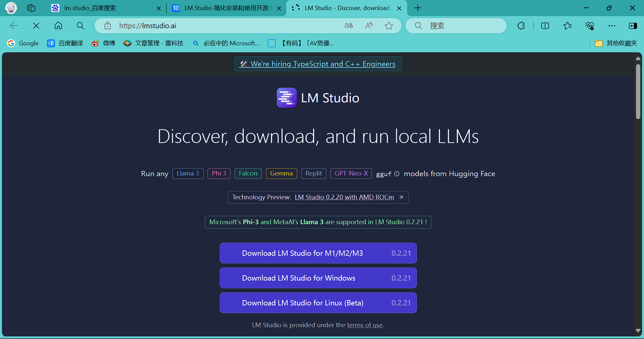
Task: Close the LM Studio-简化安装 tab
Action: (279, 8)
